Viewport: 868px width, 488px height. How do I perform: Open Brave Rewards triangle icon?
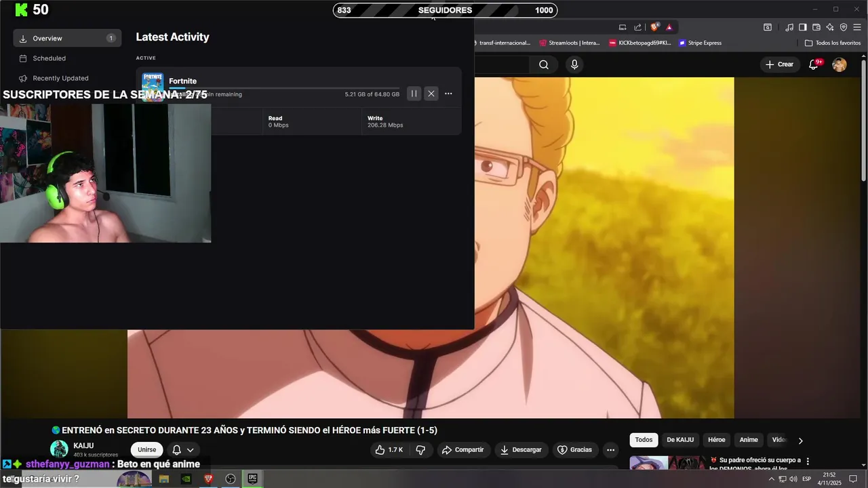669,27
